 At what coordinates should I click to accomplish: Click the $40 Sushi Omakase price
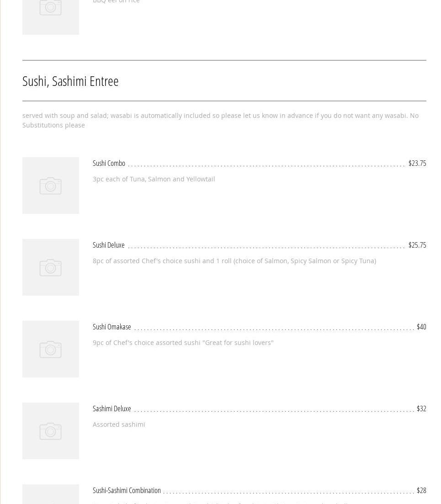421,327
